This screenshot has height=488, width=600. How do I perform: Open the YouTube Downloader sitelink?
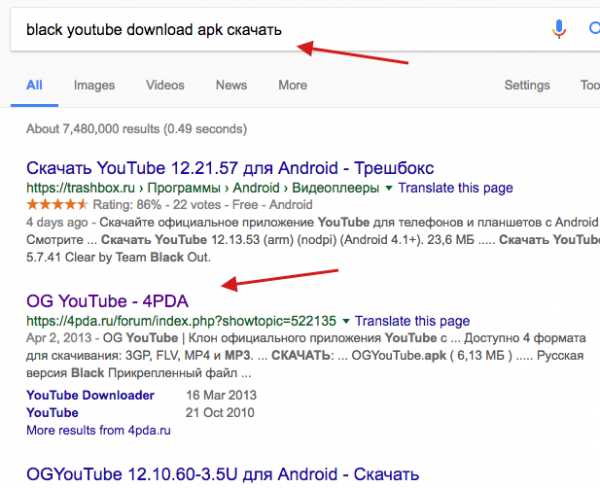tap(90, 395)
